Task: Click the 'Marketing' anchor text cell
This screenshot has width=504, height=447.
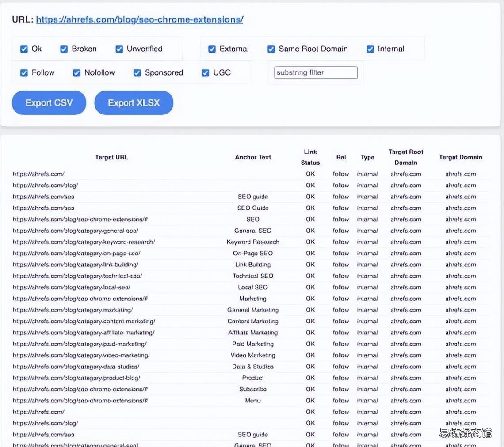Action: click(x=252, y=299)
